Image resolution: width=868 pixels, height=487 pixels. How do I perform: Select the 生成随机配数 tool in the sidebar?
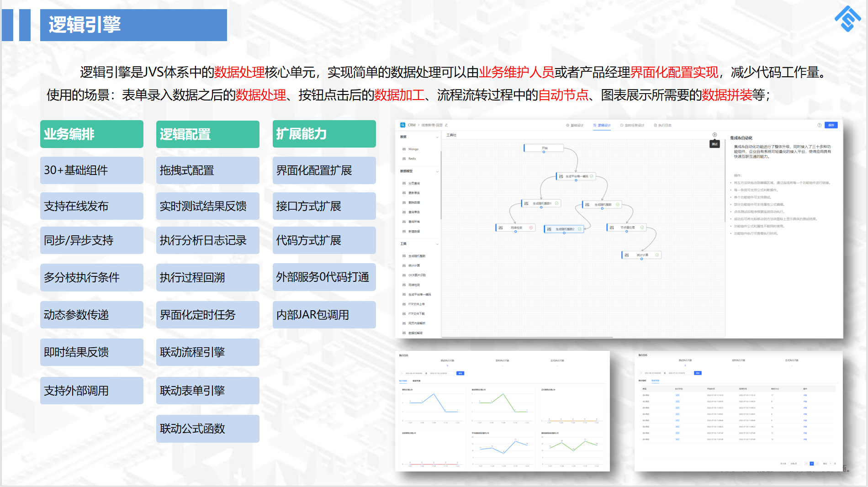point(414,256)
